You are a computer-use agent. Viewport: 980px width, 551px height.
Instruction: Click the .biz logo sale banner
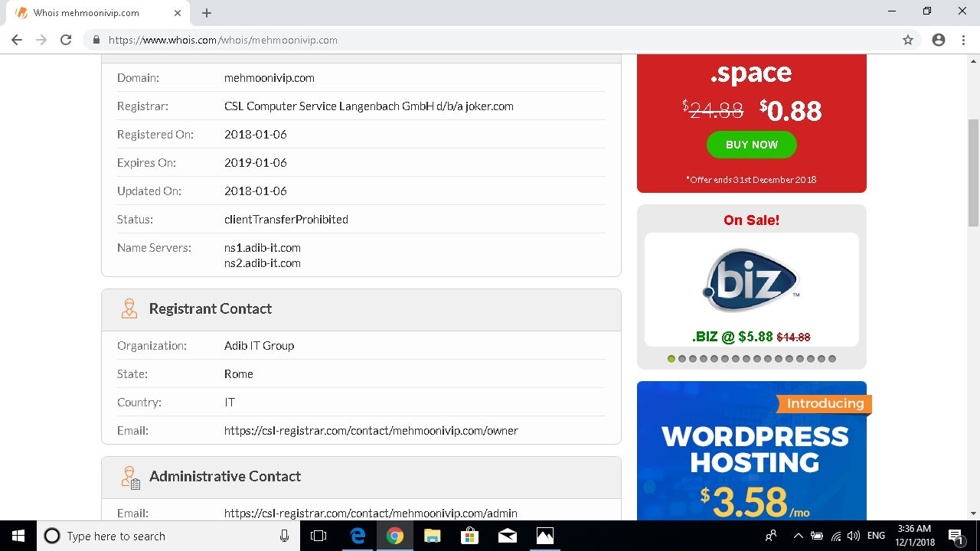(x=751, y=280)
